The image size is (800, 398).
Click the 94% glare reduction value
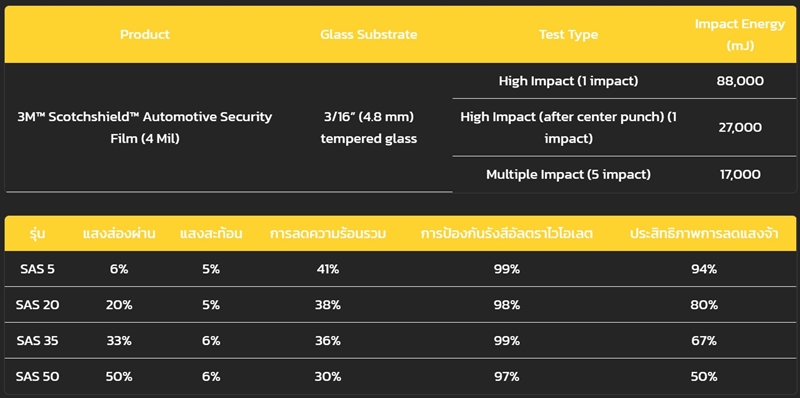704,269
